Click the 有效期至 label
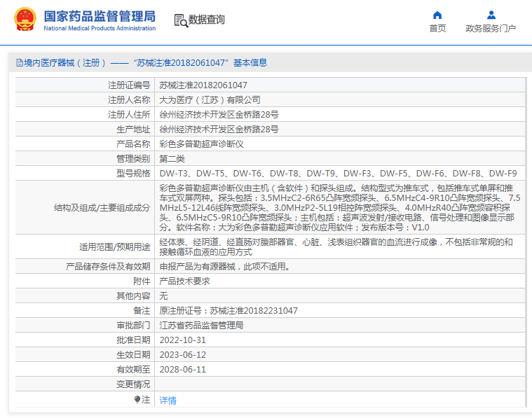Screen dimensions: 532x418 [x=133, y=370]
